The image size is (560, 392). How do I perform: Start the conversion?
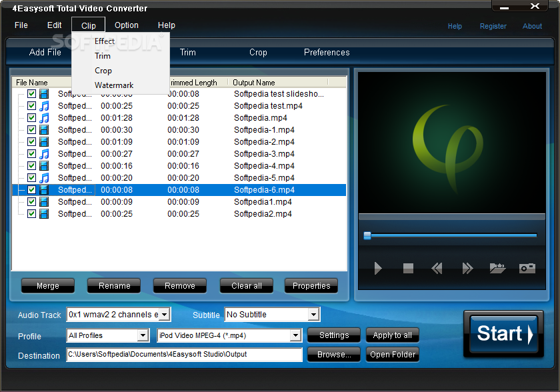tap(503, 334)
